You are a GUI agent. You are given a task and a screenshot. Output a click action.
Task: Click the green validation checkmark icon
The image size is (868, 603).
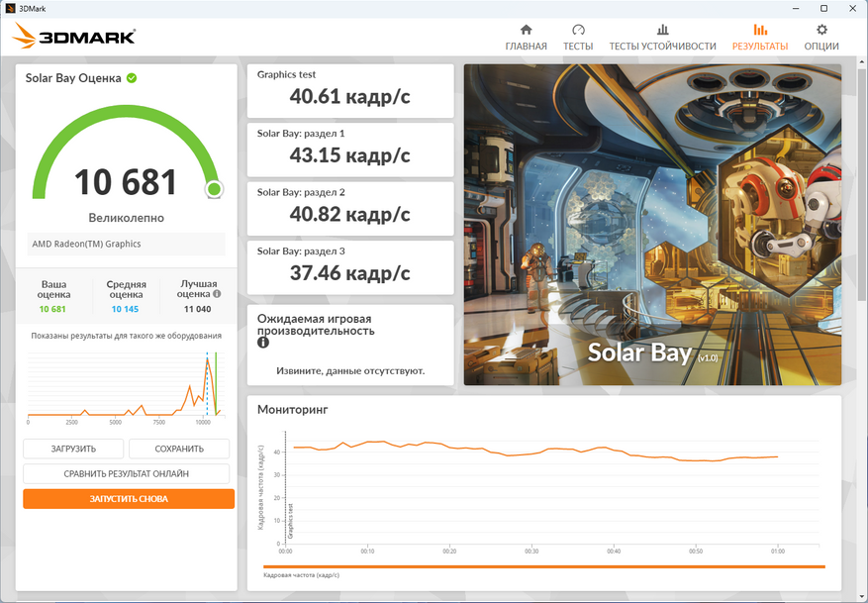click(x=132, y=78)
